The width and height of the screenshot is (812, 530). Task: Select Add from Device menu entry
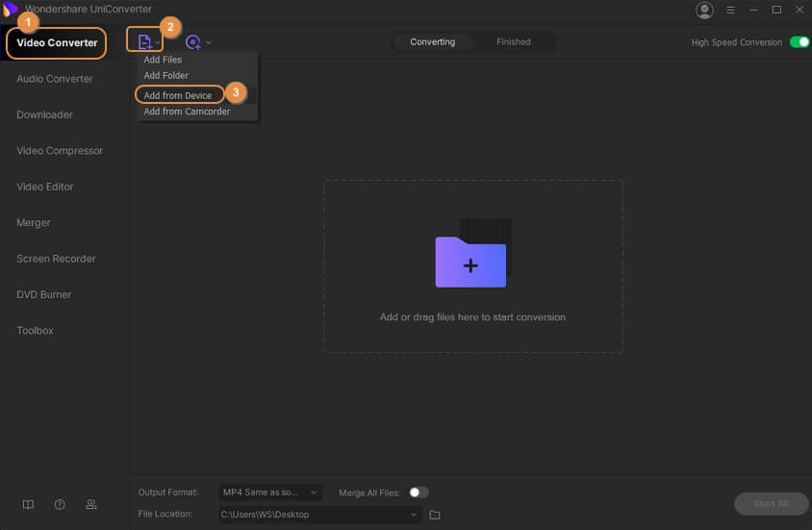[x=178, y=95]
